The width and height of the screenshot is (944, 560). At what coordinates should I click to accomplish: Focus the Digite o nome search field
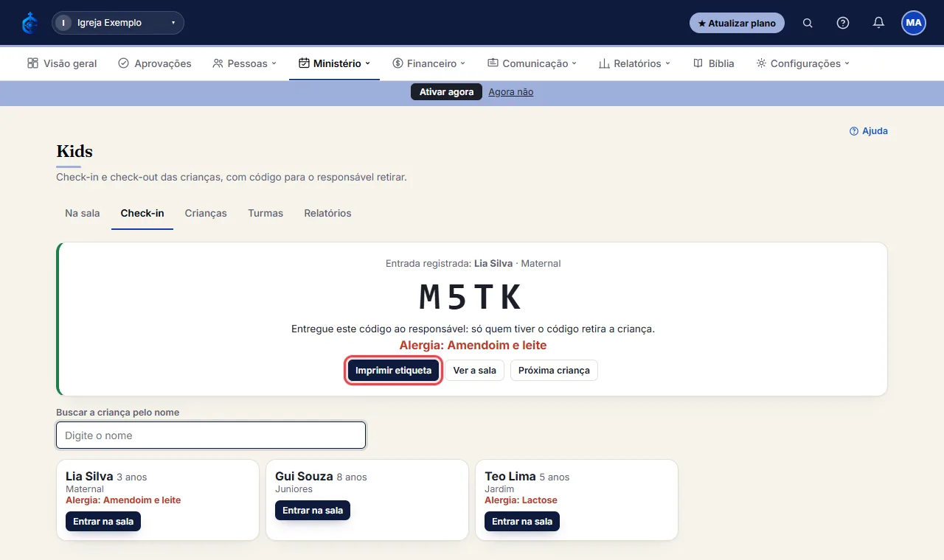tap(211, 435)
